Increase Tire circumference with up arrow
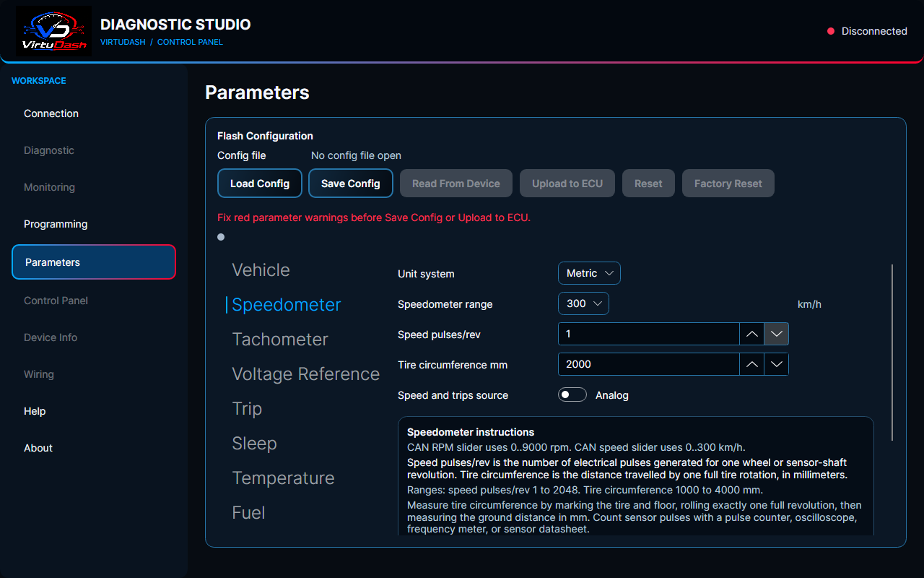The width and height of the screenshot is (924, 578). point(751,364)
